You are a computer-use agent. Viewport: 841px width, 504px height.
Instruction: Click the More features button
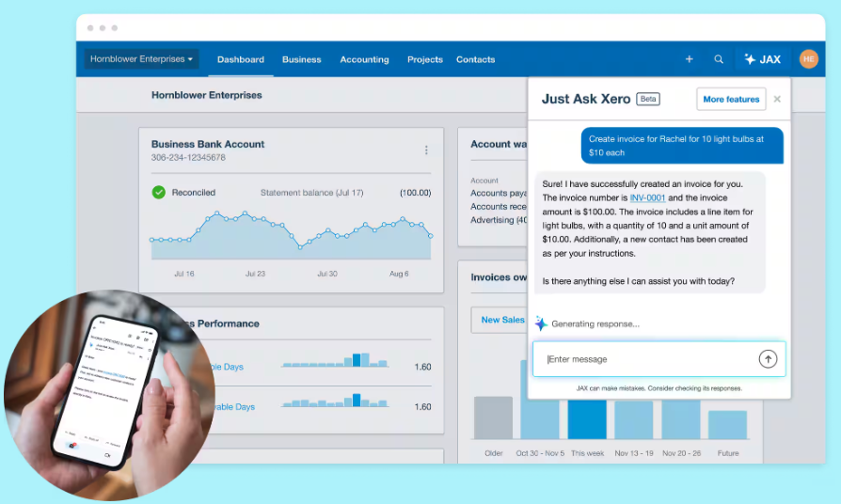(731, 99)
